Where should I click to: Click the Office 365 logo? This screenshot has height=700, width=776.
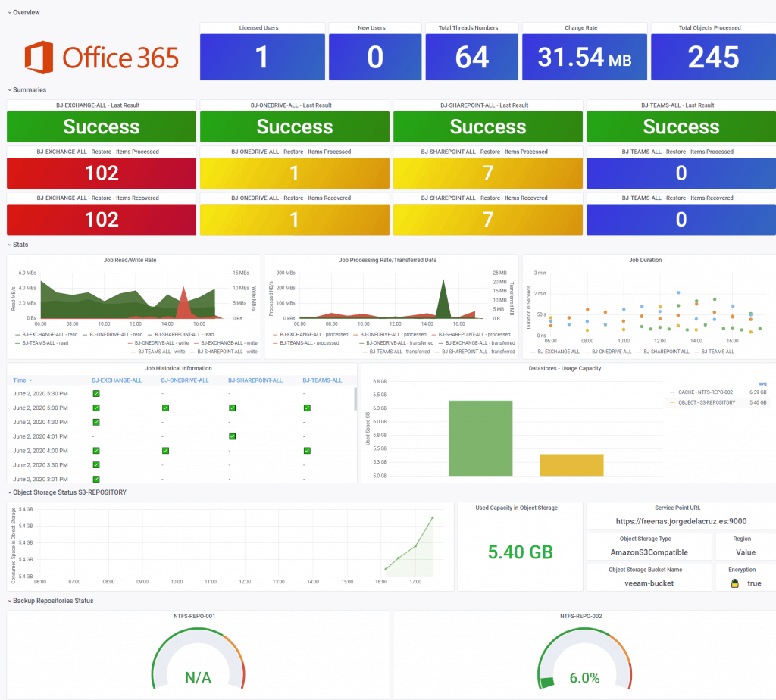click(102, 58)
